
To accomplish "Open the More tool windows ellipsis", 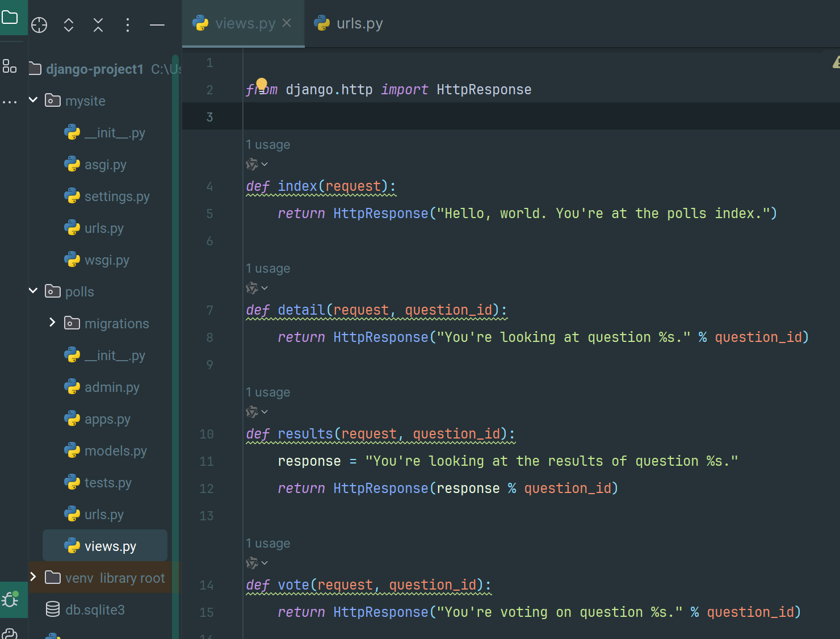I will click(10, 102).
